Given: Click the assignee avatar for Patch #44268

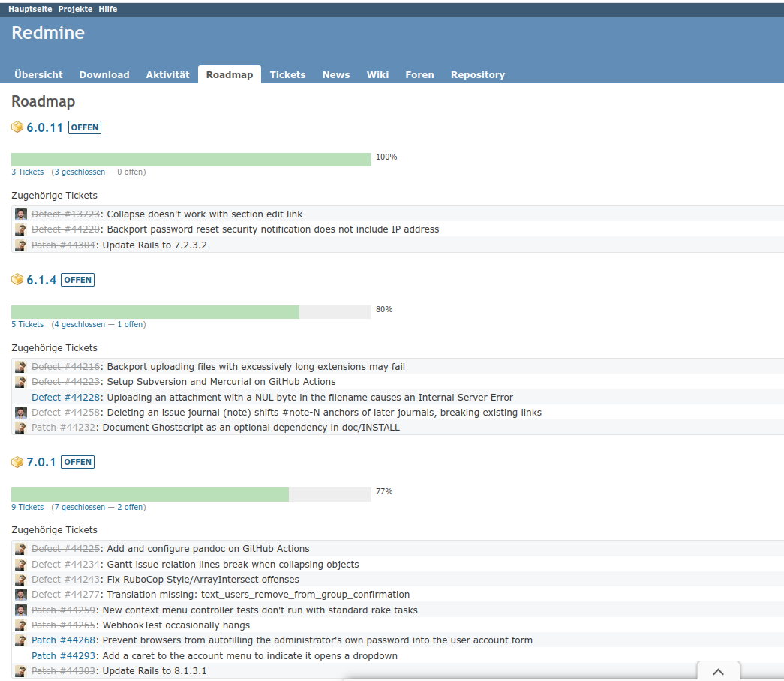Looking at the screenshot, I should tap(20, 640).
